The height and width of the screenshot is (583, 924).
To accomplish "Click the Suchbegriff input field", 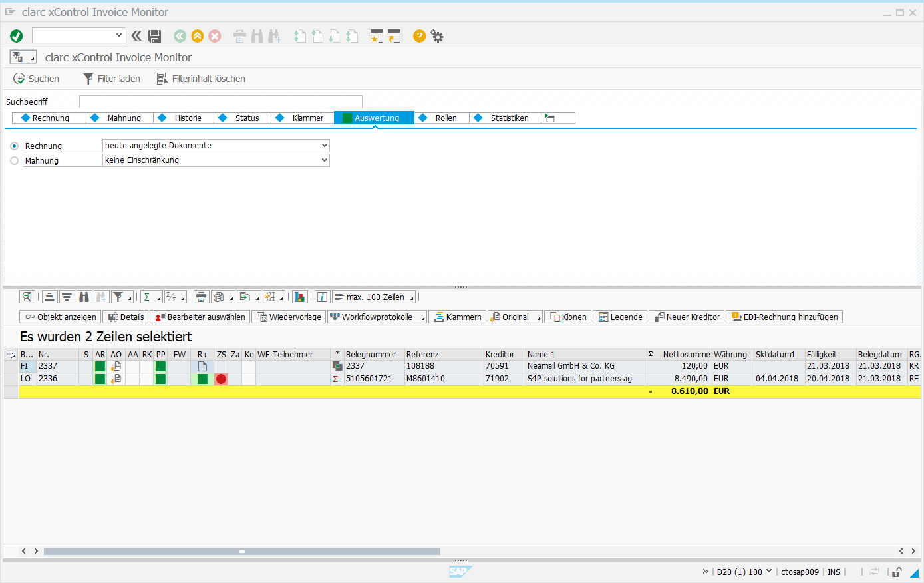I will pyautogui.click(x=220, y=102).
